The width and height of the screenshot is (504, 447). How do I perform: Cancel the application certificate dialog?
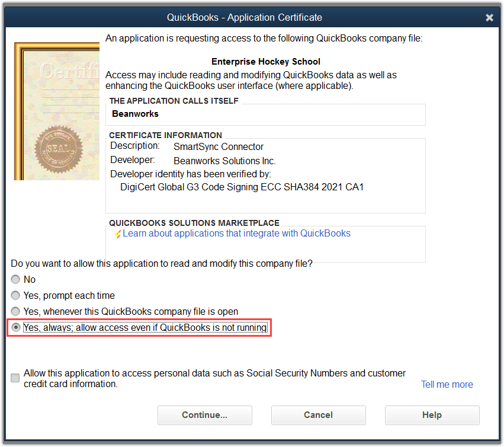coord(319,415)
